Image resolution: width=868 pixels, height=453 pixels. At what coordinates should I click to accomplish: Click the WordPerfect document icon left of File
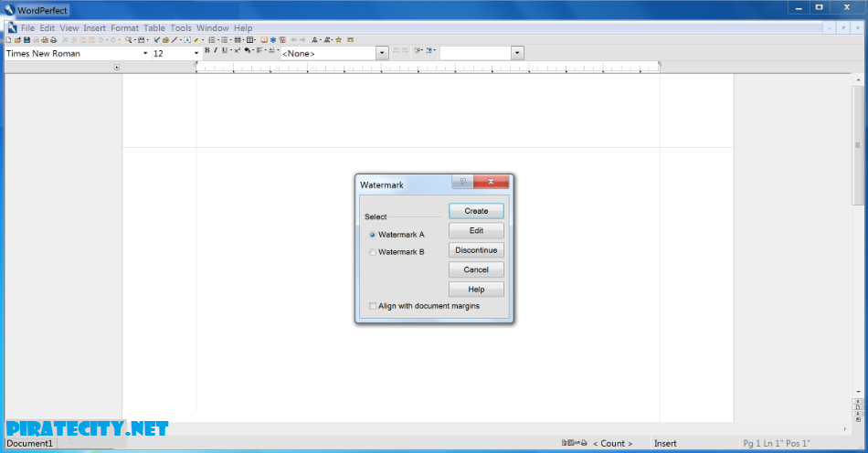click(12, 27)
